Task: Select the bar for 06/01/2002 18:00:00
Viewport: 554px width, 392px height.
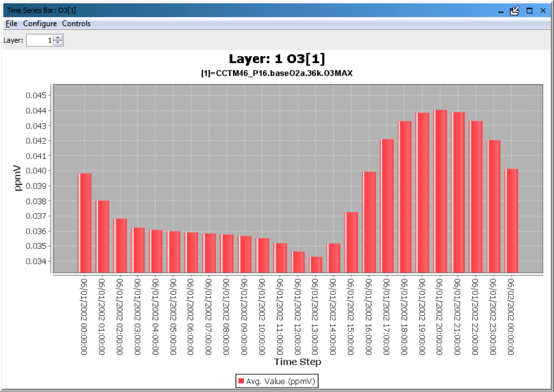Action: tap(405, 197)
